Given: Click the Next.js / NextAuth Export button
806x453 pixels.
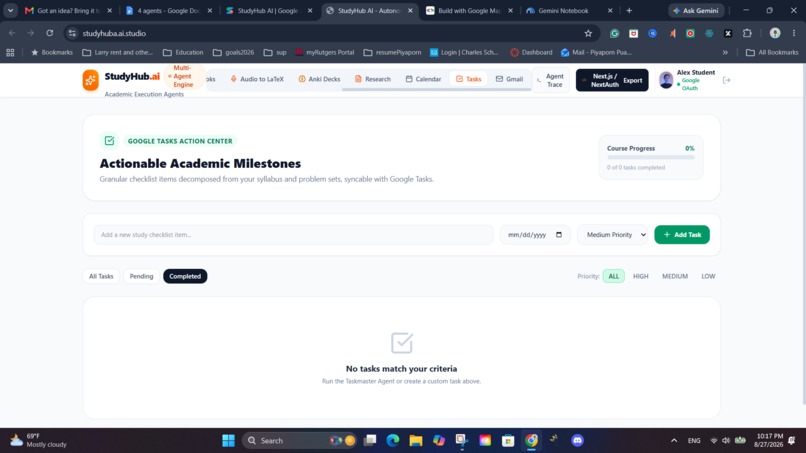Looking at the screenshot, I should (612, 80).
